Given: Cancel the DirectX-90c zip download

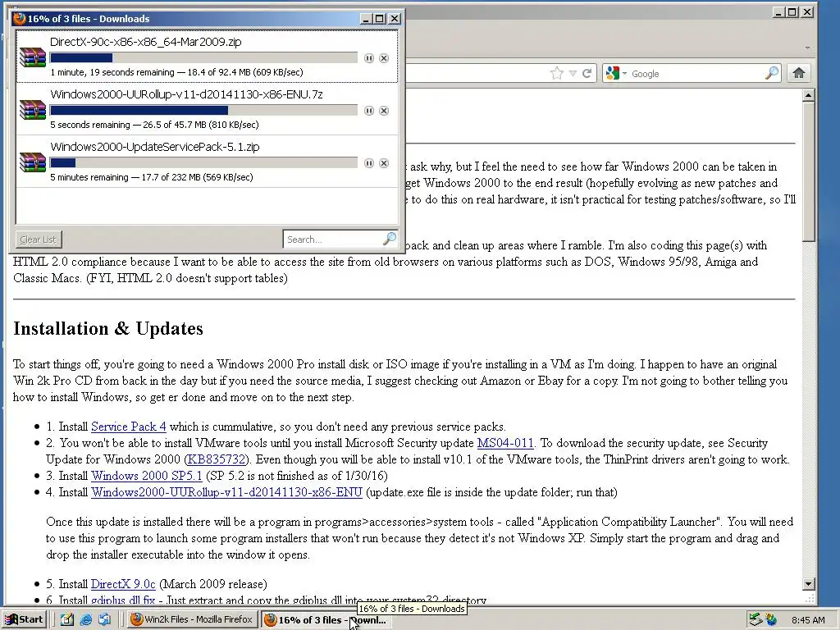Looking at the screenshot, I should point(384,58).
